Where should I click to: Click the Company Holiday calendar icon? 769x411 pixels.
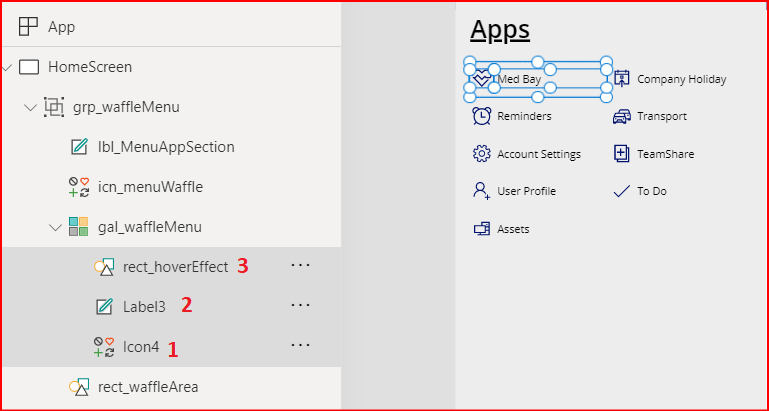(x=622, y=79)
